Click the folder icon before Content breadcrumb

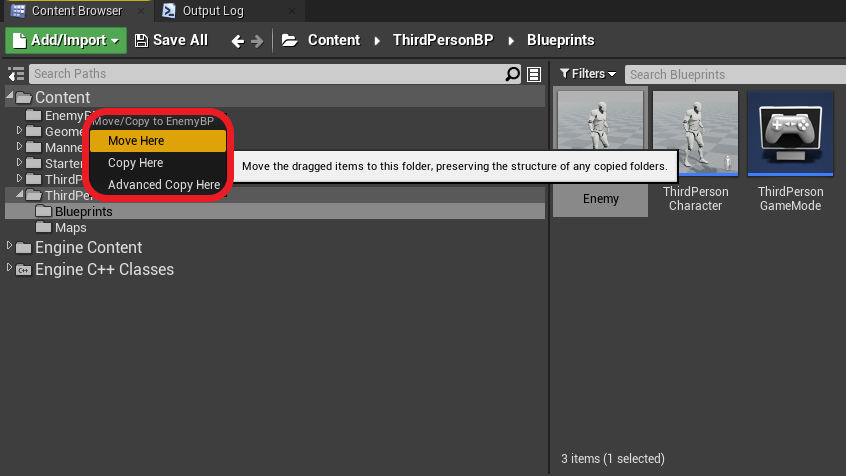(289, 40)
